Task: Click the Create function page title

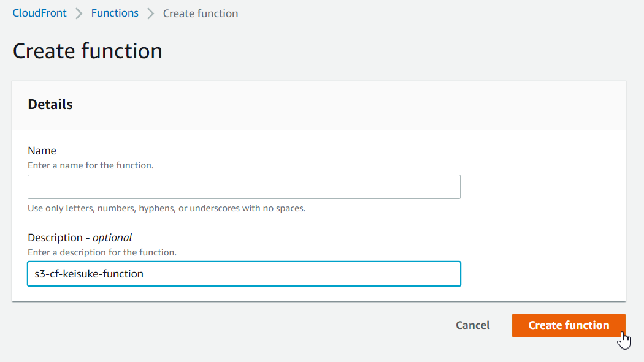Action: 86,51
